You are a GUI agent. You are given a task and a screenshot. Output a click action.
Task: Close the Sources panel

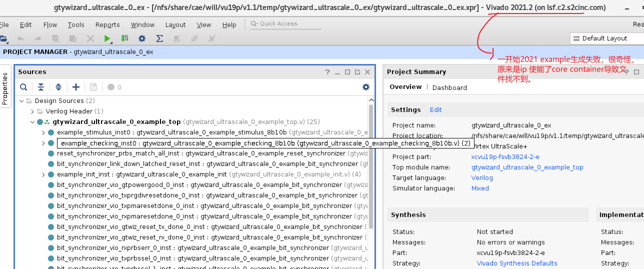[367, 72]
